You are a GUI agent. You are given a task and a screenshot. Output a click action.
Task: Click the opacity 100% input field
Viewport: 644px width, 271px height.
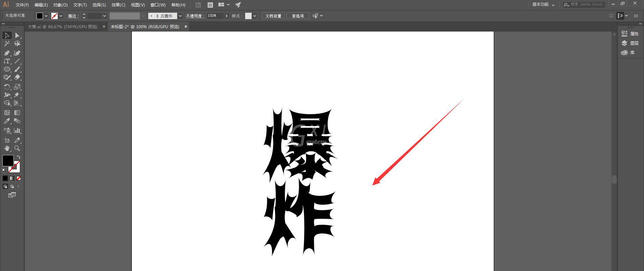click(215, 16)
